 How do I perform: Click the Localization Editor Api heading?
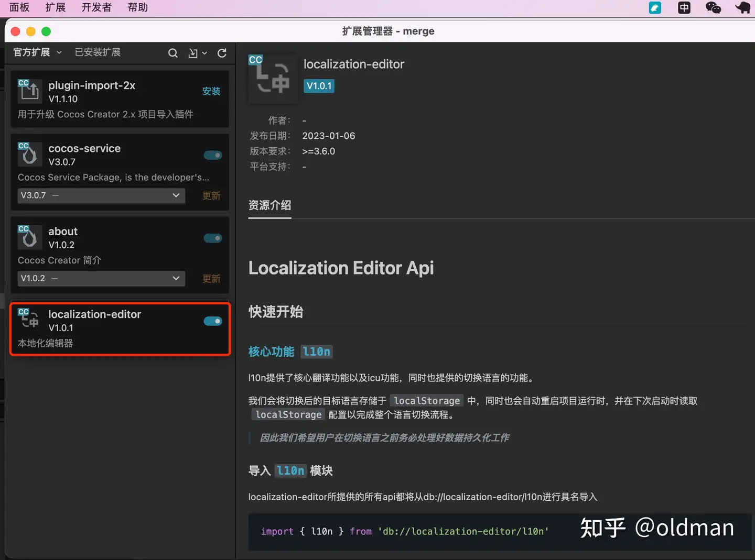(341, 268)
